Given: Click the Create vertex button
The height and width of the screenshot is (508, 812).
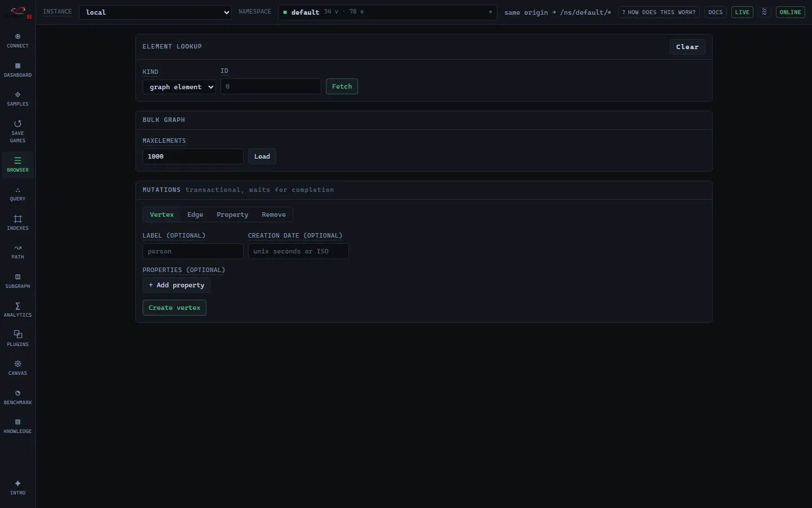Looking at the screenshot, I should click(174, 308).
